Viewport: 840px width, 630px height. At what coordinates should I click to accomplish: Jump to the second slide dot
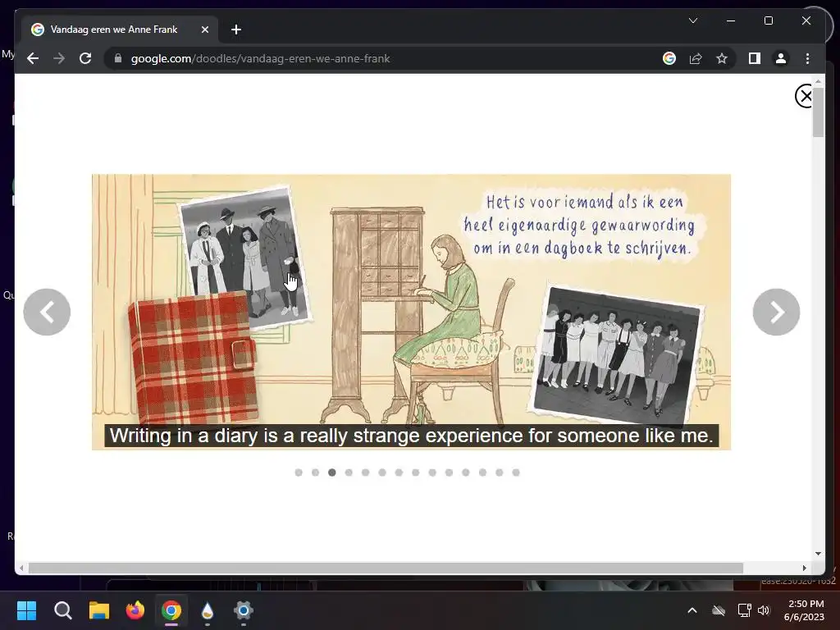pyautogui.click(x=315, y=472)
